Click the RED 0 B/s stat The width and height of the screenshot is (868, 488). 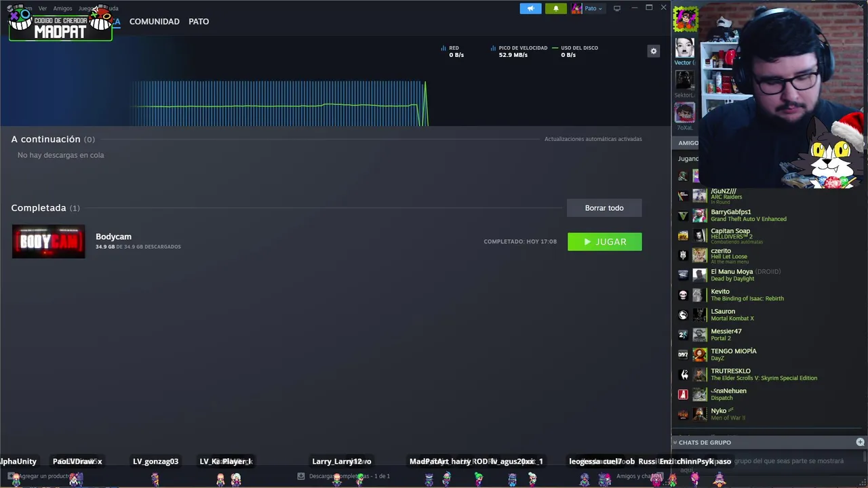(452, 52)
